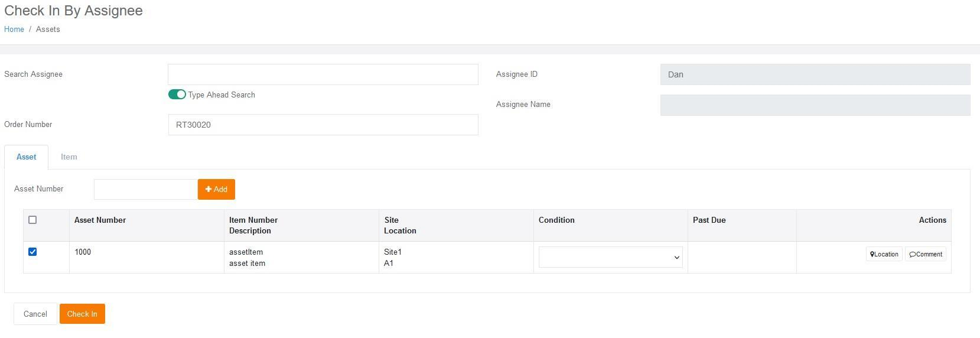Click the orange Check In button

82,314
